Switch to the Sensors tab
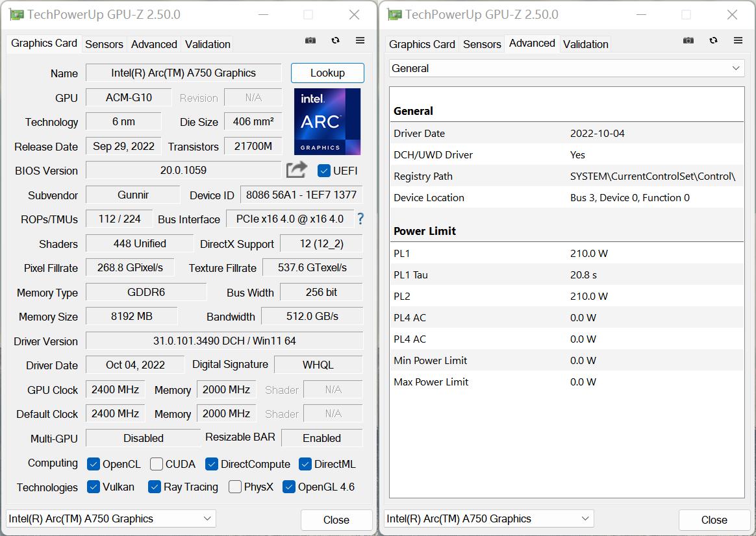Image resolution: width=756 pixels, height=536 pixels. click(104, 44)
